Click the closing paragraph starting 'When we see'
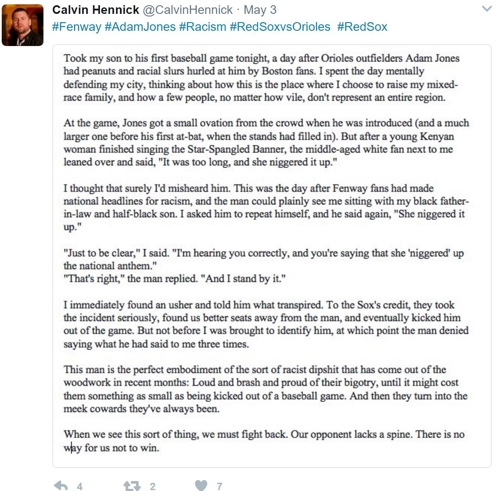This screenshot has width=500, height=491. click(264, 441)
